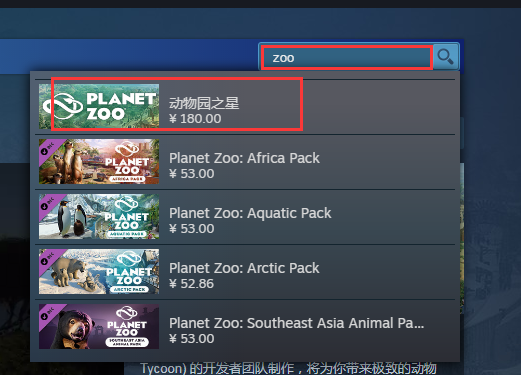Open the Arctic Pack polar bear thumbnail
This screenshot has height=375, width=521.
tap(99, 271)
